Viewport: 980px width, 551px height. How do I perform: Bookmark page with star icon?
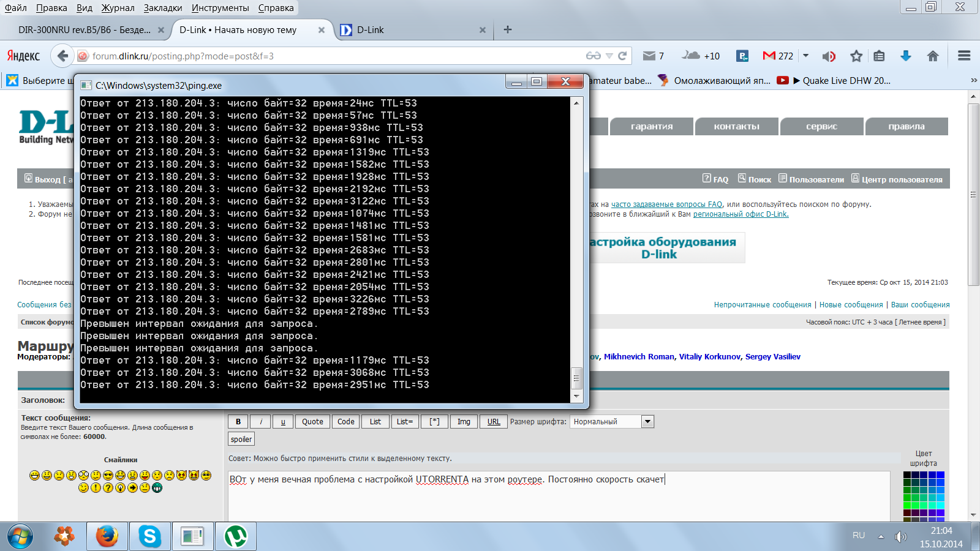(856, 56)
